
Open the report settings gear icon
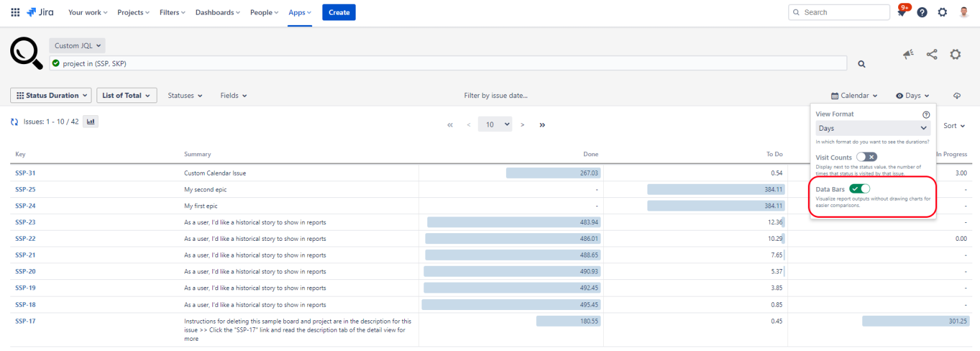[x=955, y=55]
